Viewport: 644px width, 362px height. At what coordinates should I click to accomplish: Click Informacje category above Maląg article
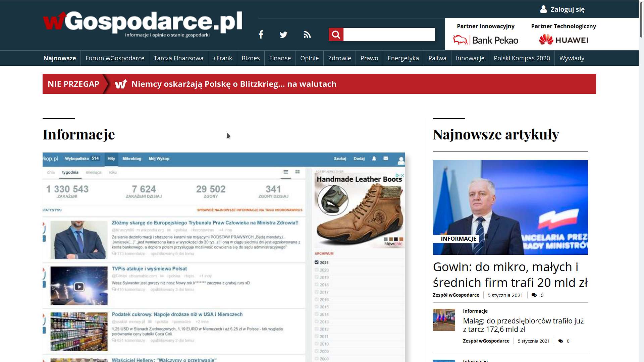475,311
